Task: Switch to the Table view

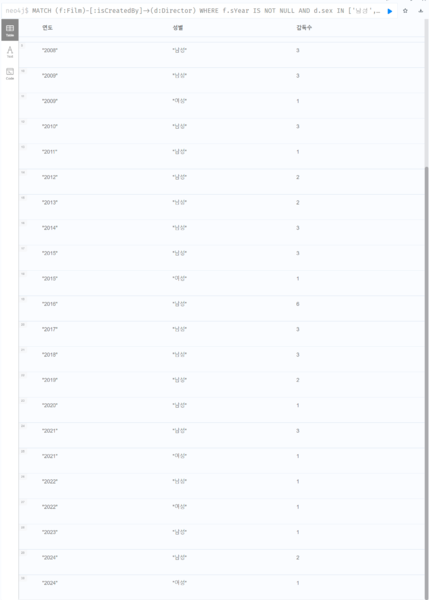Action: (10, 30)
